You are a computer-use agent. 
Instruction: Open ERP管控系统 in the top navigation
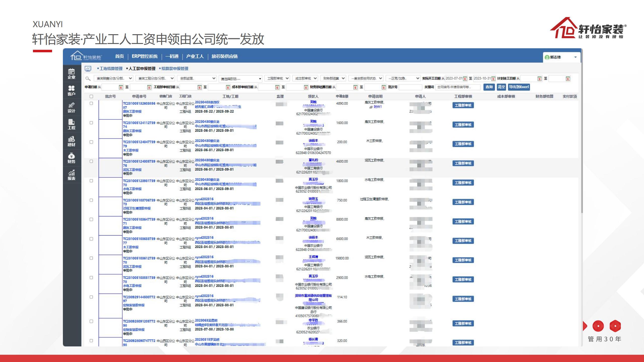[145, 56]
